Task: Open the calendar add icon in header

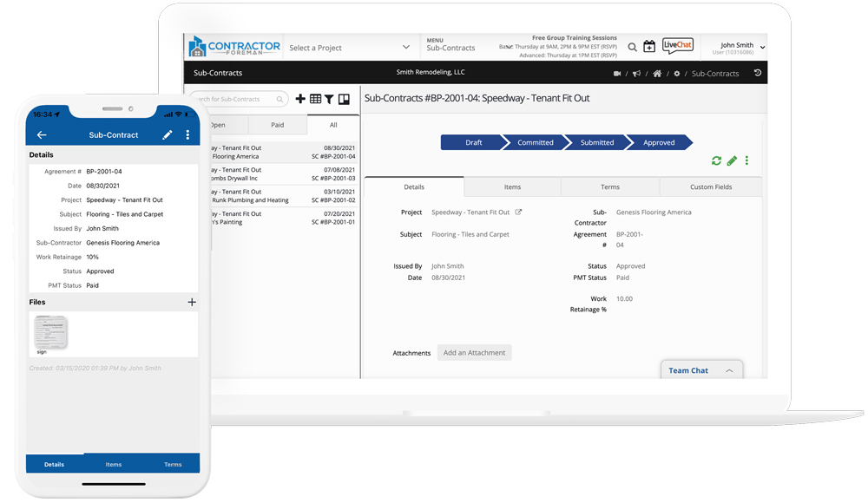Action: tap(649, 47)
